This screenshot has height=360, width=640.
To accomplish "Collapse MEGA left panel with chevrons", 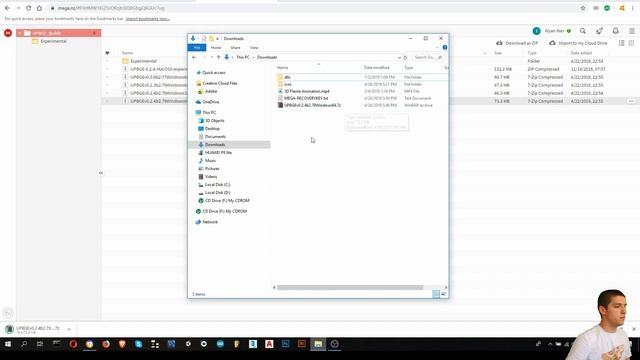I will coord(101,173).
